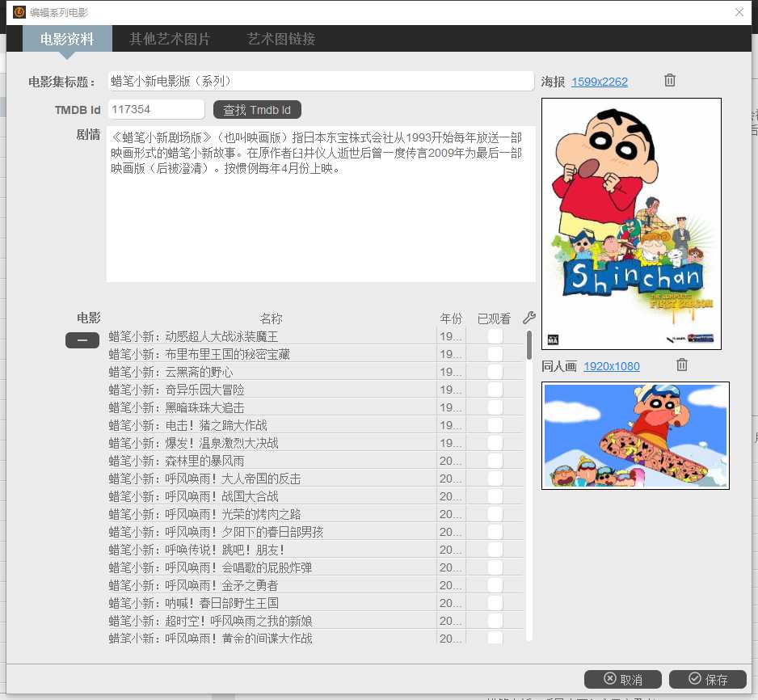Click into the 剧情 plot text area
Image resolution: width=758 pixels, height=700 pixels.
pos(321,204)
